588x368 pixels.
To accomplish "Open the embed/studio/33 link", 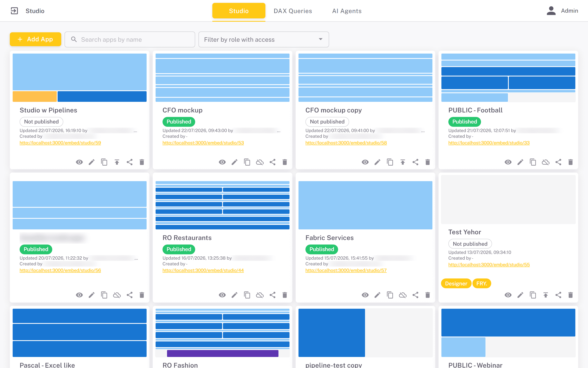I will pos(489,143).
